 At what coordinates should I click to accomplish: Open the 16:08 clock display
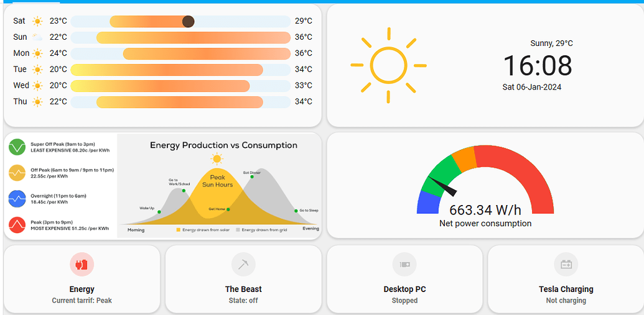pyautogui.click(x=538, y=65)
